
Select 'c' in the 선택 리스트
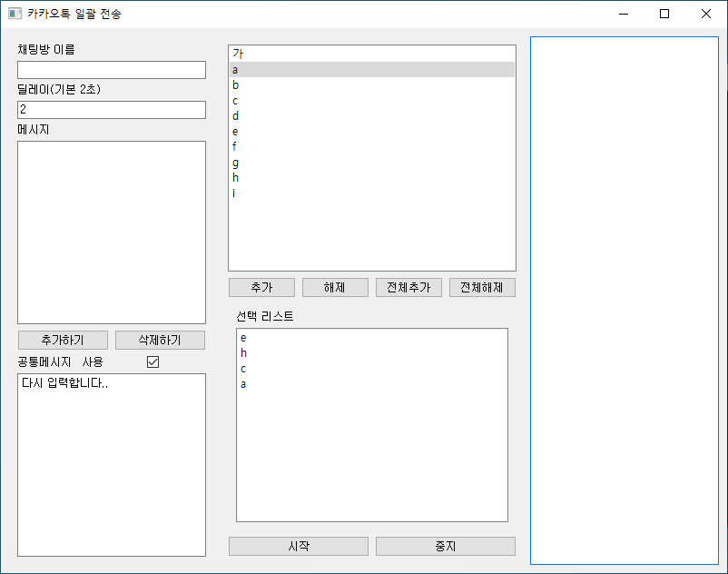pyautogui.click(x=372, y=368)
